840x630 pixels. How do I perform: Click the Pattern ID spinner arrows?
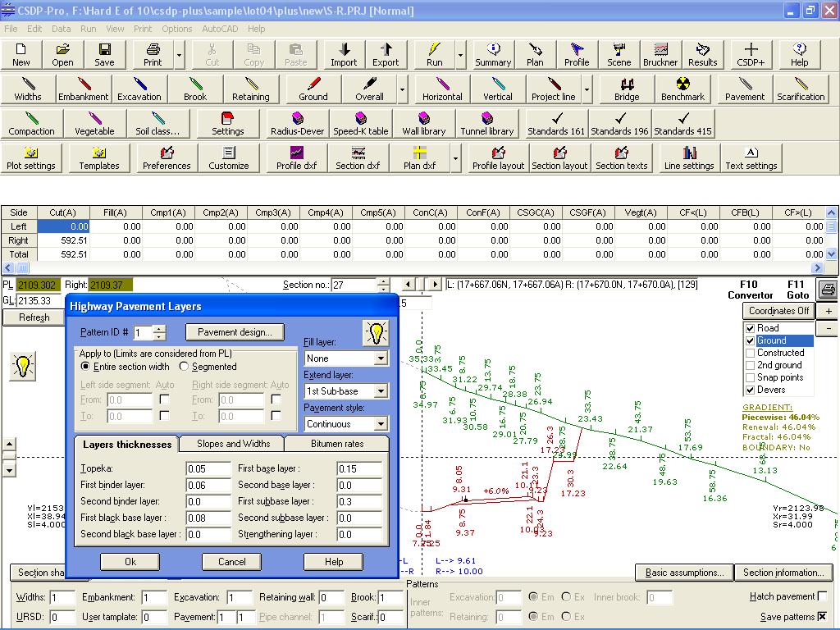click(159, 333)
